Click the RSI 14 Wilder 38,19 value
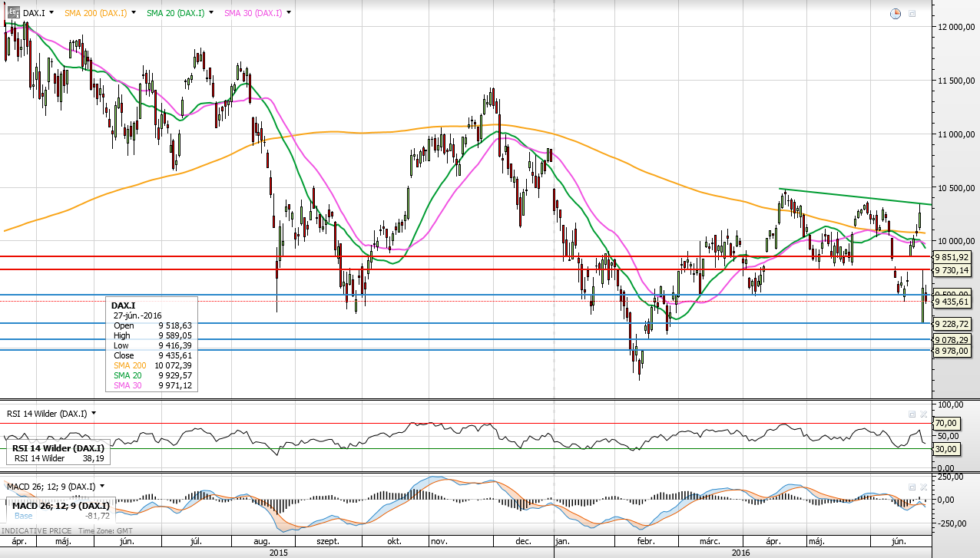 [93, 458]
